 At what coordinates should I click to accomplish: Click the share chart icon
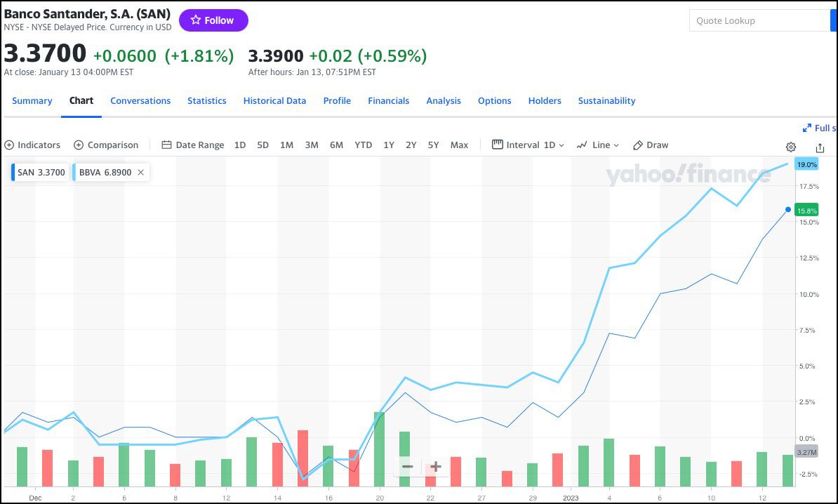tap(820, 147)
